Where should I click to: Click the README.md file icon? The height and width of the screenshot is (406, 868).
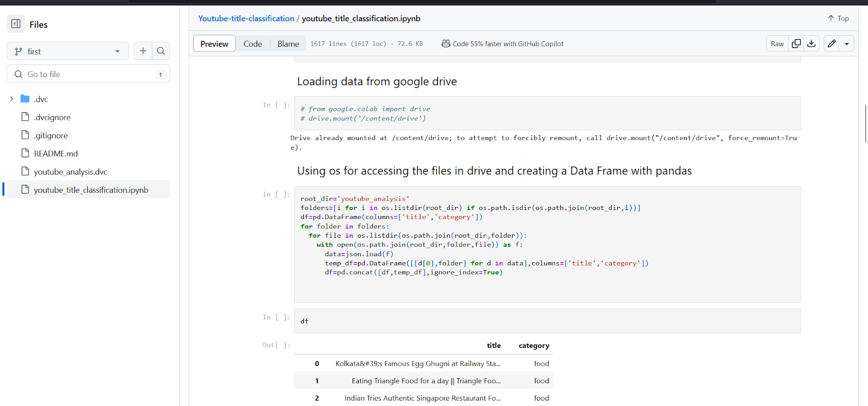click(25, 153)
